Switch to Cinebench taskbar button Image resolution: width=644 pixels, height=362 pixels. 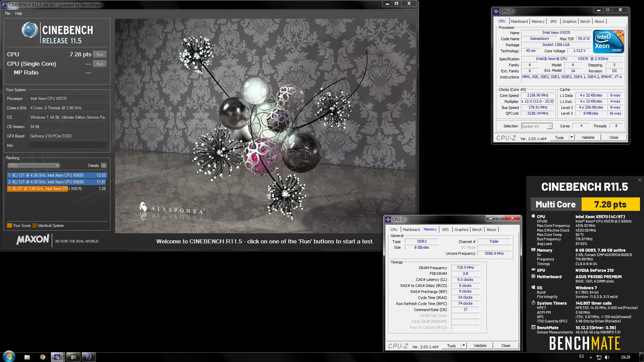pyautogui.click(x=89, y=357)
